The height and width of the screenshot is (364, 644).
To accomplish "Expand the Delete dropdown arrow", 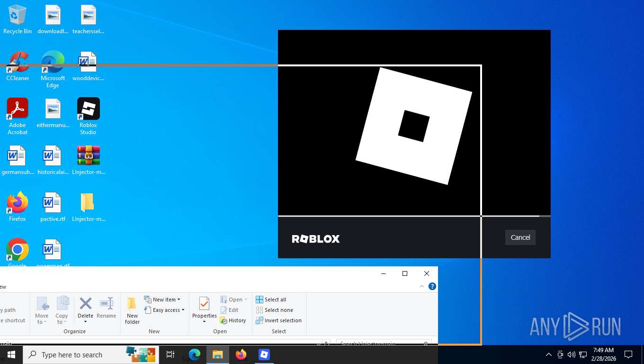I will [x=86, y=322].
